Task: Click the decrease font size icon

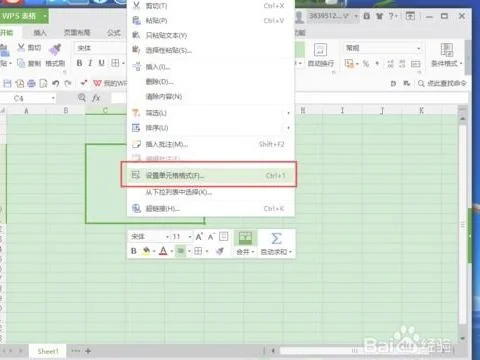Action: tap(211, 237)
